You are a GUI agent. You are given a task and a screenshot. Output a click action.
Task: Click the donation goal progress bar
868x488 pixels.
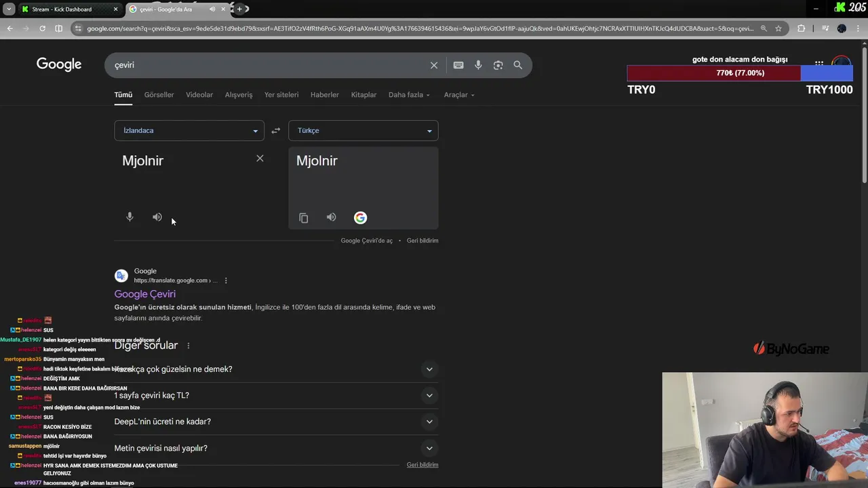click(x=740, y=73)
